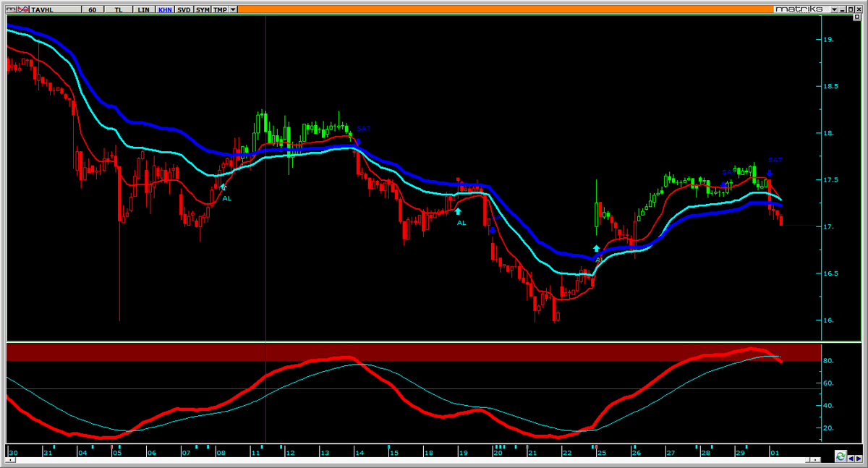This screenshot has width=868, height=468.
Task: Click the matriks logo
Action: pos(799,9)
